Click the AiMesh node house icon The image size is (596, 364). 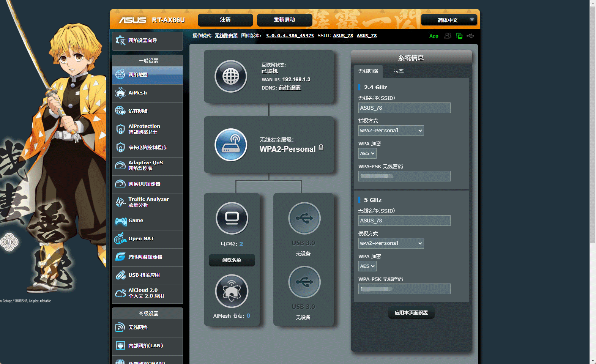tap(232, 291)
